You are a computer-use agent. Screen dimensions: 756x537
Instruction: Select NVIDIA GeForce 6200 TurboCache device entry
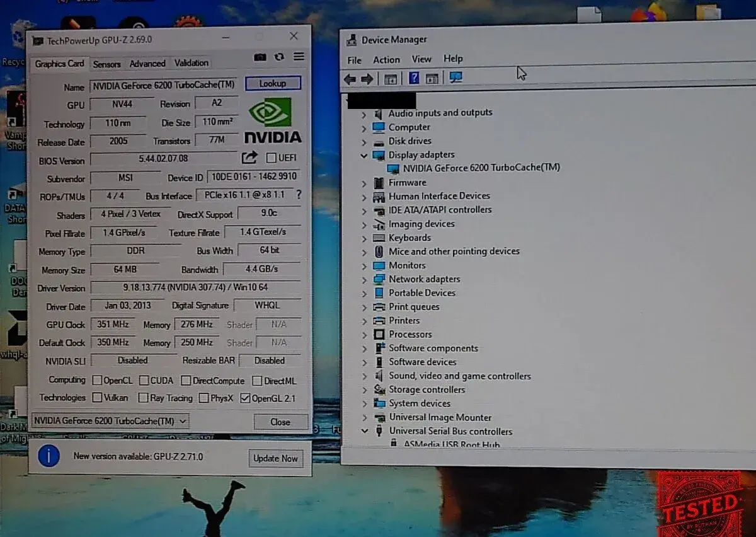481,168
